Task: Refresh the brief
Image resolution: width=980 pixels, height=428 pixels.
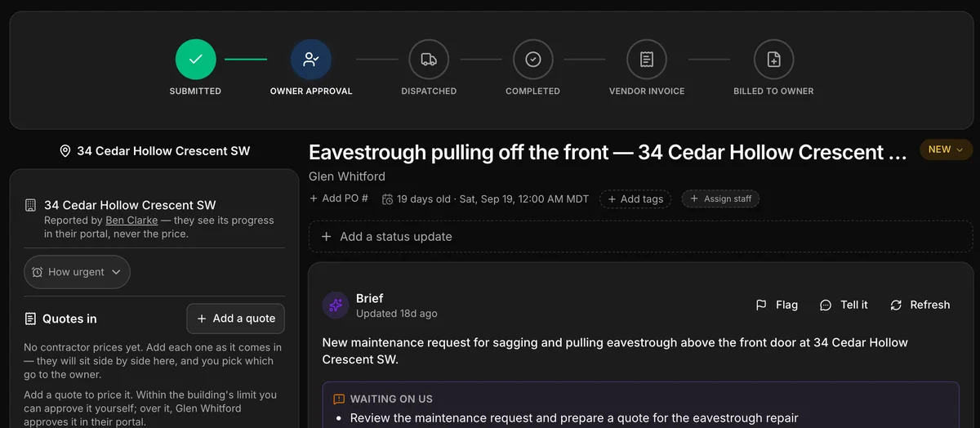Action: pyautogui.click(x=920, y=305)
